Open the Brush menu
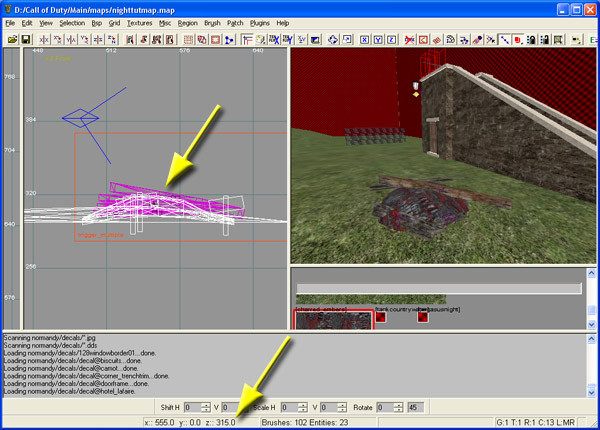The width and height of the screenshot is (600, 430). tap(212, 23)
